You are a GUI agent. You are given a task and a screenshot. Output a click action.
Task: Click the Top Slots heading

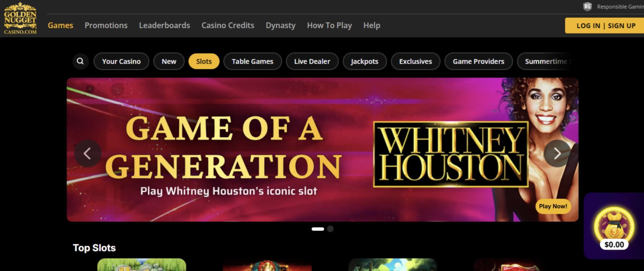click(94, 248)
